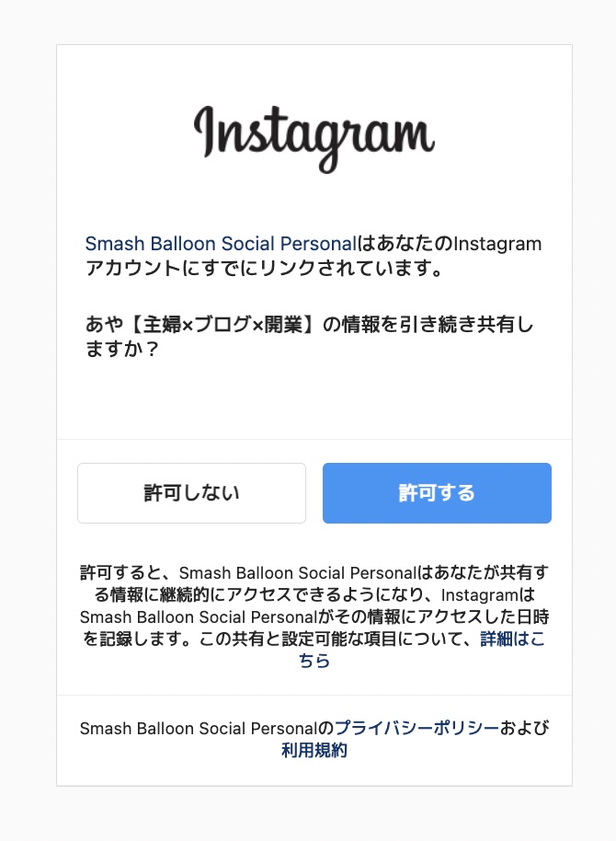Image resolution: width=616 pixels, height=841 pixels.
Task: Click the ちら part of the details link
Action: (314, 661)
